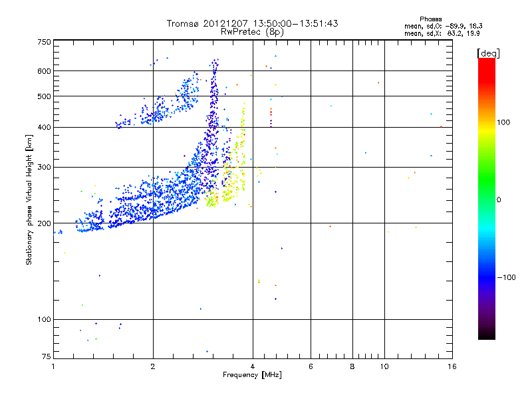Viewport: 532px width, 399px height.
Task: Click the y-axis tick label '300'
Action: click(44, 167)
